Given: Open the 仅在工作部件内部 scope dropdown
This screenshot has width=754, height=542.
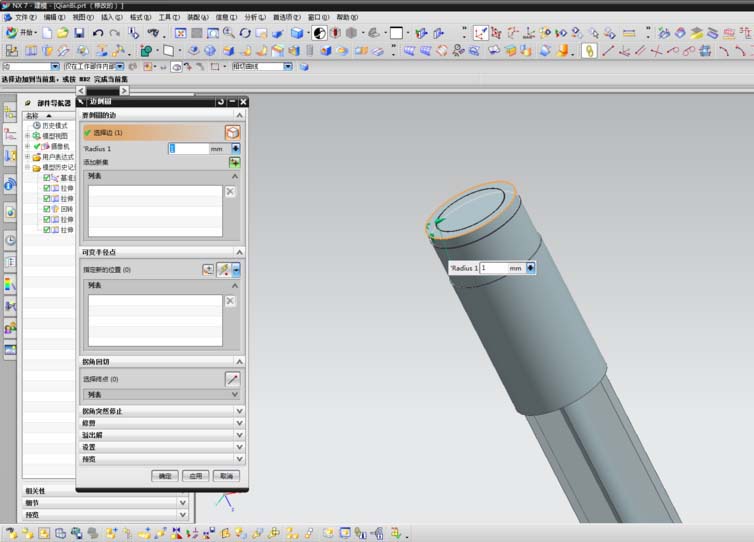Looking at the screenshot, I should [x=120, y=66].
